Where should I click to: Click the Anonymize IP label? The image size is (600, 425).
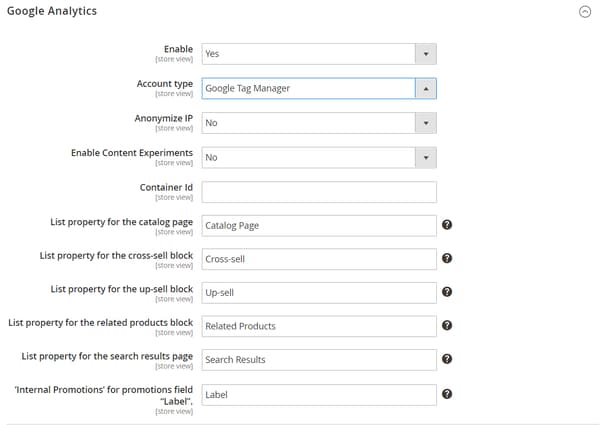[164, 118]
